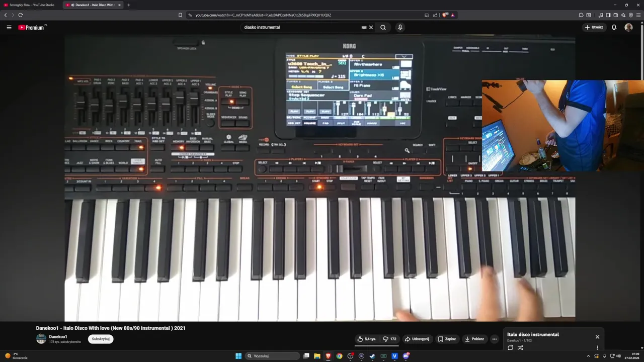The height and width of the screenshot is (362, 644).
Task: Open YouTube notifications bell
Action: click(614, 27)
